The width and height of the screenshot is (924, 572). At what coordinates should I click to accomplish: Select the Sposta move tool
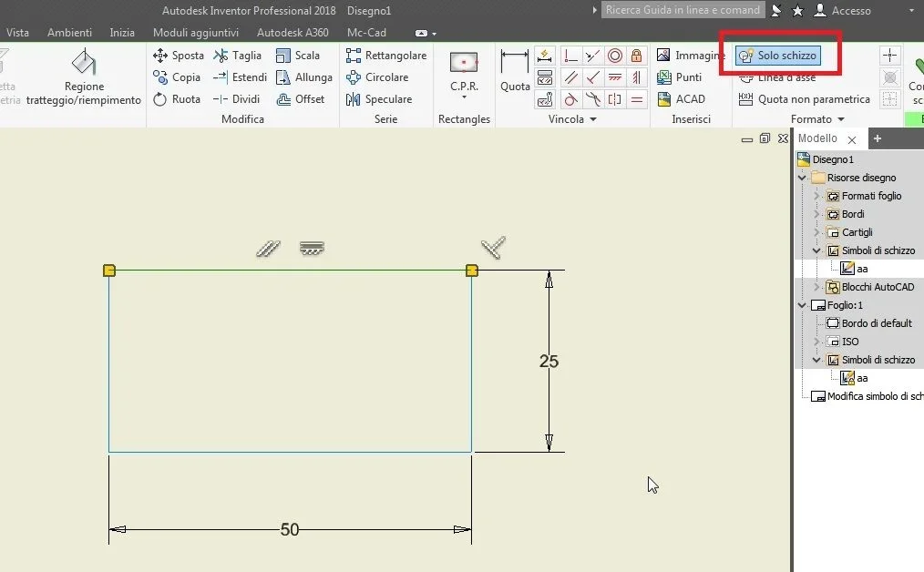point(178,56)
